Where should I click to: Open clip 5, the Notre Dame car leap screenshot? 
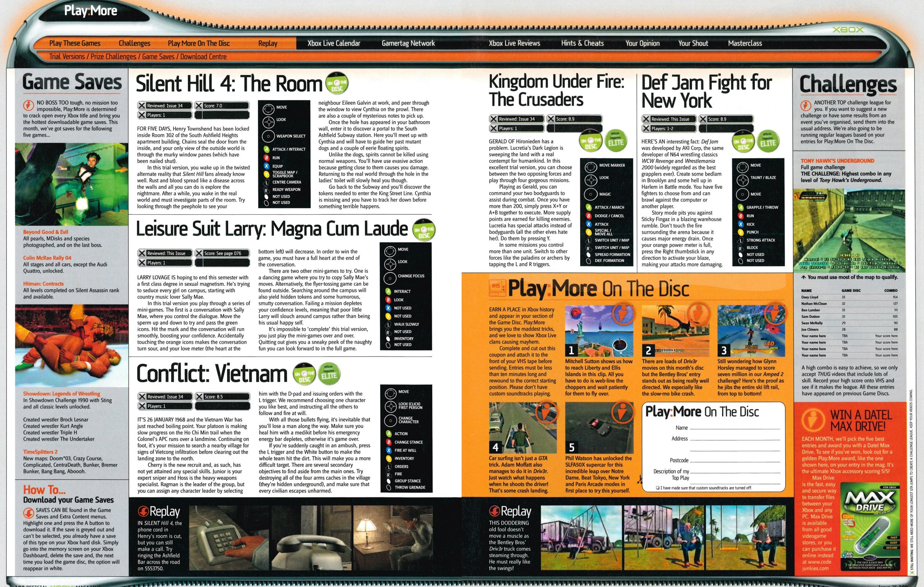(x=599, y=428)
